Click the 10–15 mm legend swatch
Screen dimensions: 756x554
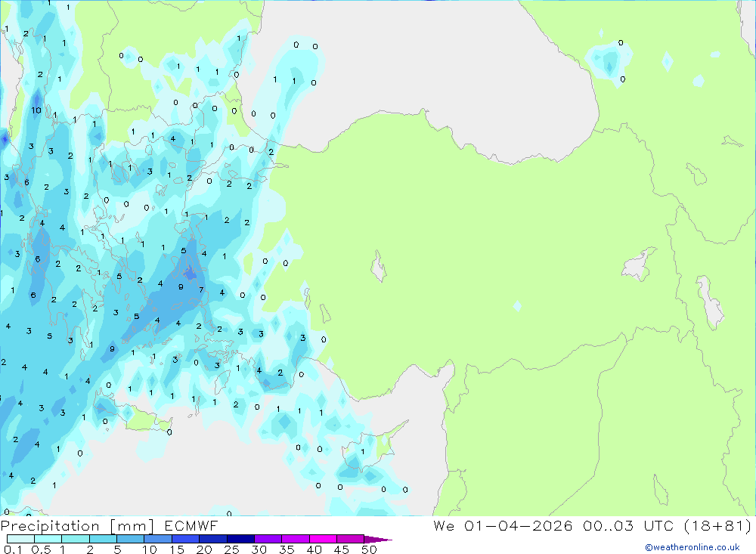pos(158,539)
